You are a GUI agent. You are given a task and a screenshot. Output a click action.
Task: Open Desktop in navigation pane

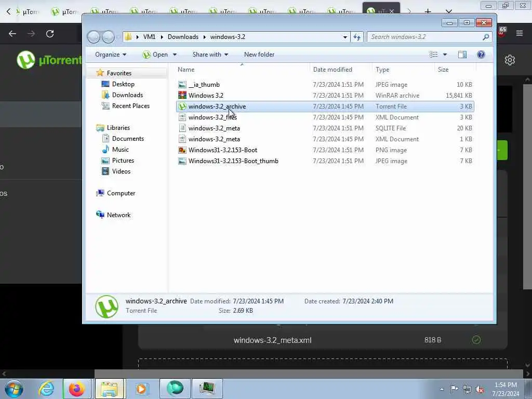[x=123, y=84]
